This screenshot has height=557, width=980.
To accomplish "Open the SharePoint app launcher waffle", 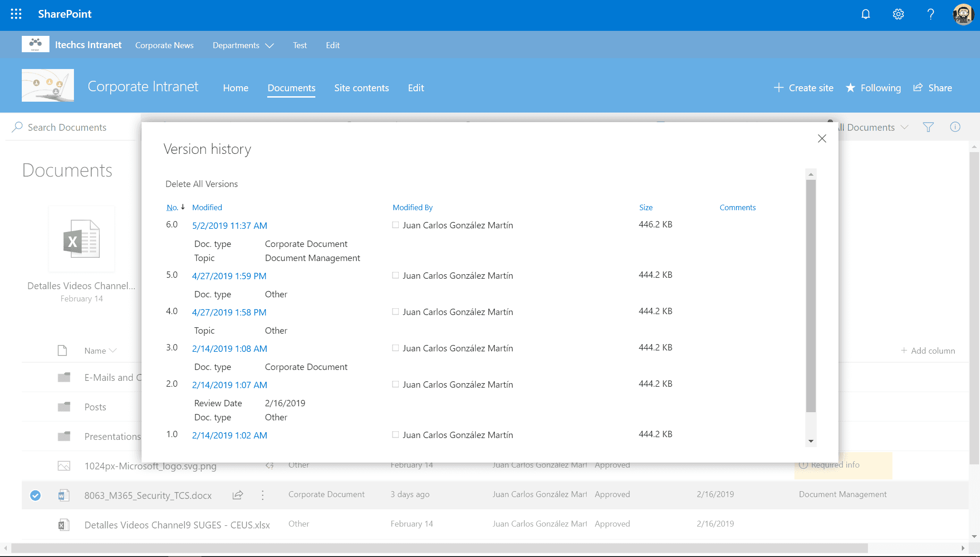I will point(16,14).
